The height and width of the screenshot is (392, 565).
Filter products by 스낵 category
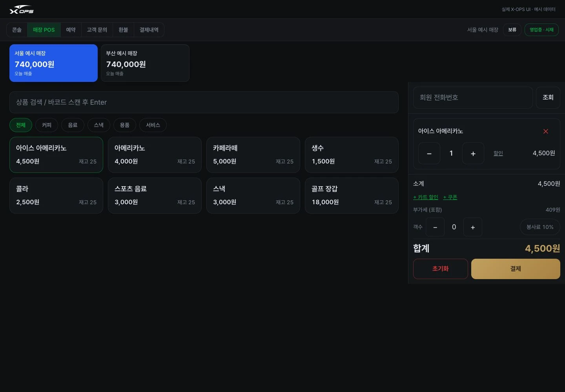(99, 125)
